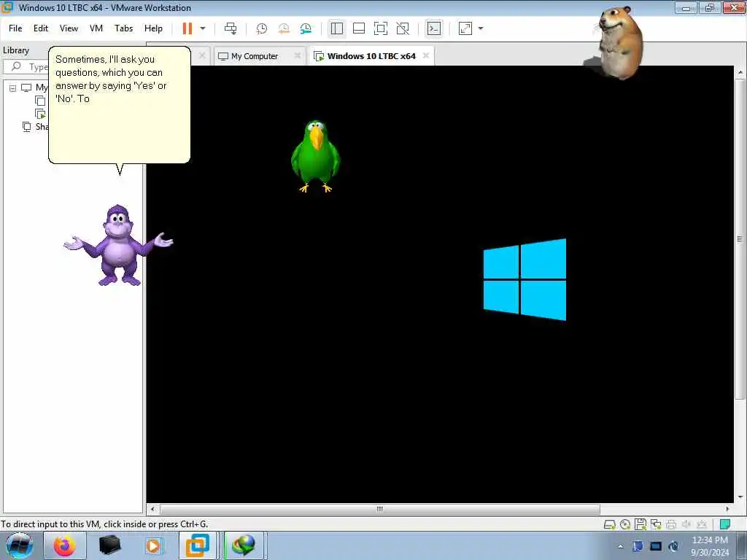This screenshot has width=747, height=560.
Task: Open the media player taskbar icon
Action: [155, 545]
